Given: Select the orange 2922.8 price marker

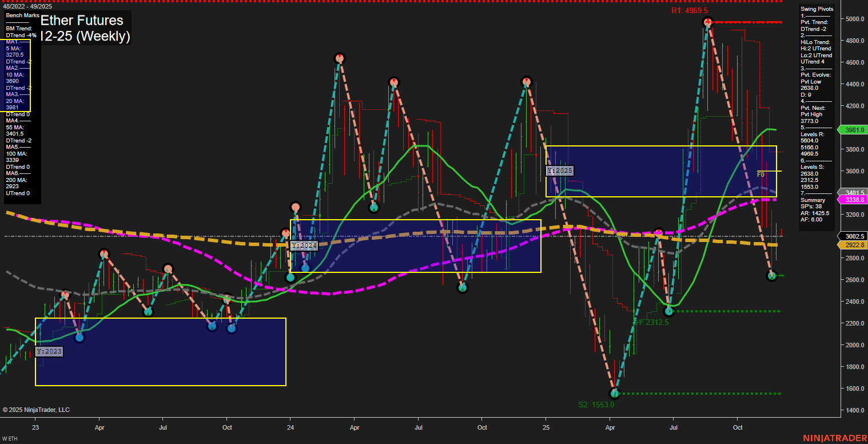Looking at the screenshot, I should point(853,245).
